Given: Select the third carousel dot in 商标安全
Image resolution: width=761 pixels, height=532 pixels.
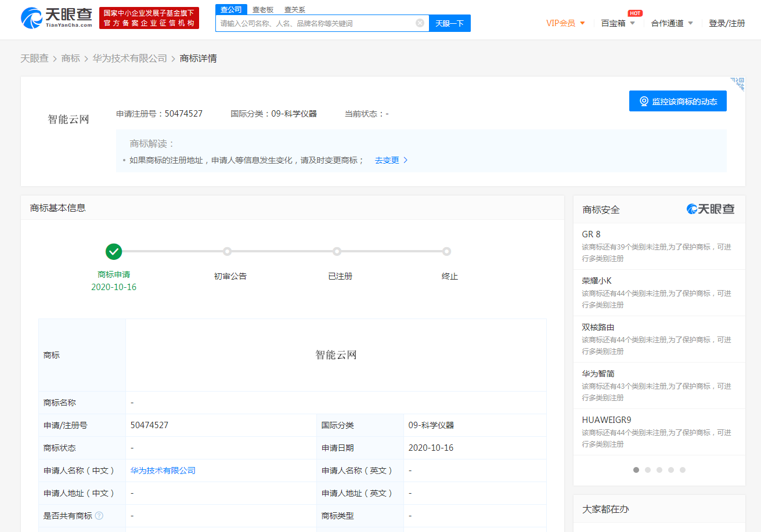Looking at the screenshot, I should coord(659,470).
